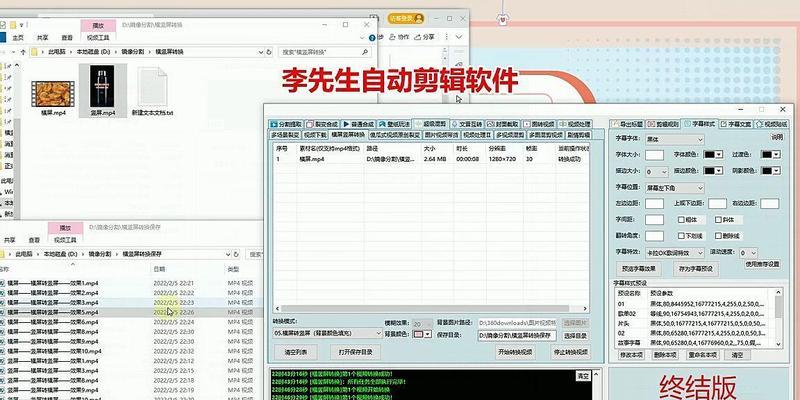The image size is (800, 400).
Task: Open the 视频贴纸 panel tab
Action: [771, 124]
